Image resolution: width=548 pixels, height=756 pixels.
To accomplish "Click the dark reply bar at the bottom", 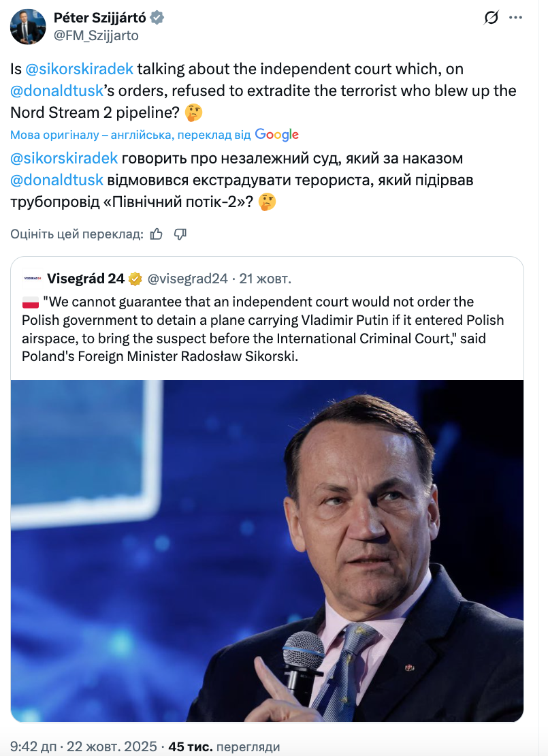I will tap(274, 754).
